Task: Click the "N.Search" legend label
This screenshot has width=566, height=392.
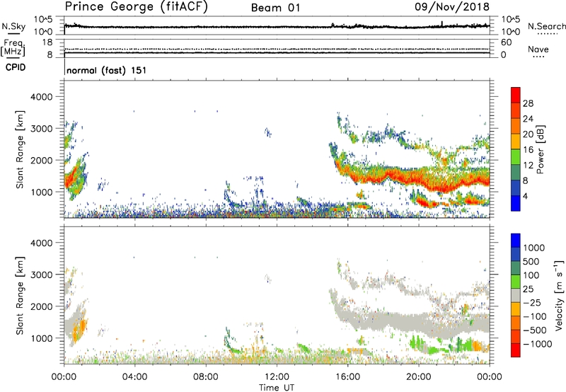Action: [547, 26]
